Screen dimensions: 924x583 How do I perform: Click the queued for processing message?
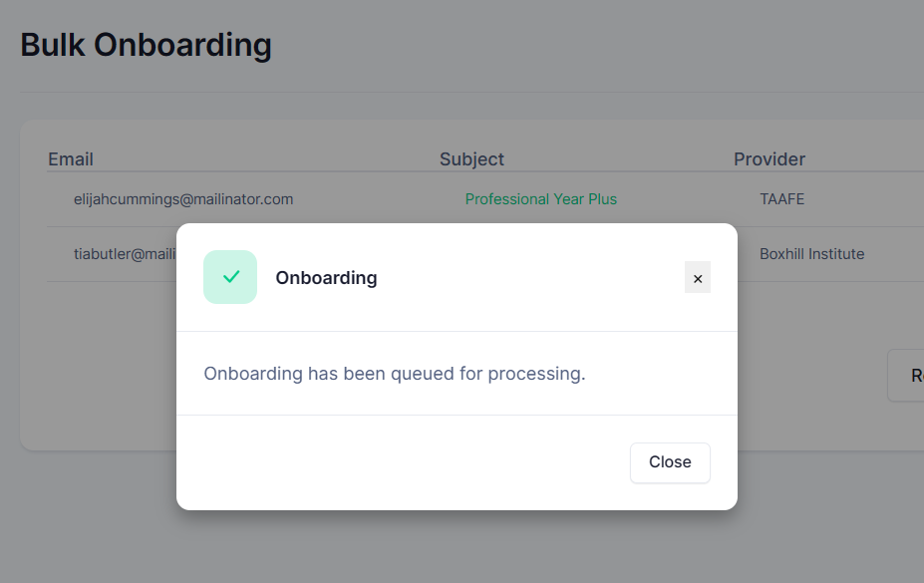pyautogui.click(x=395, y=374)
